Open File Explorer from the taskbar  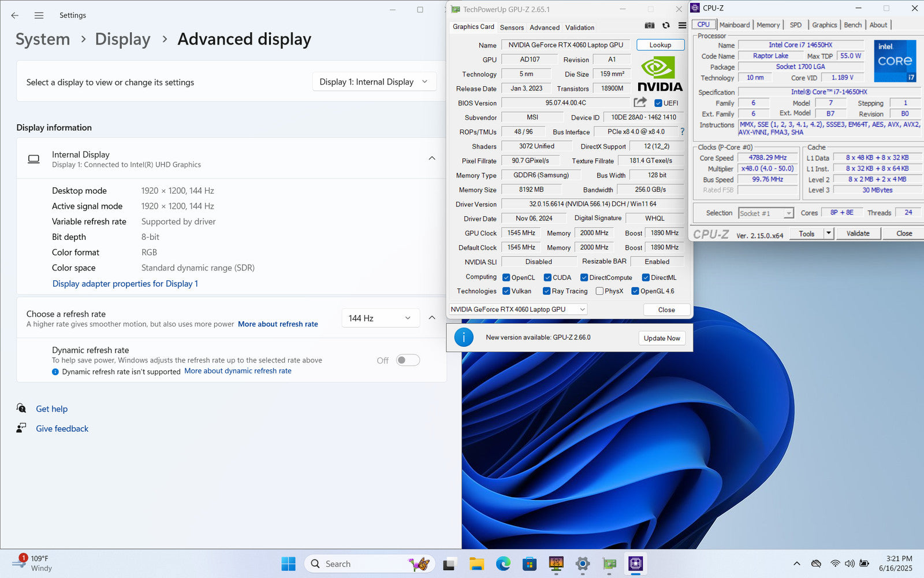(476, 564)
